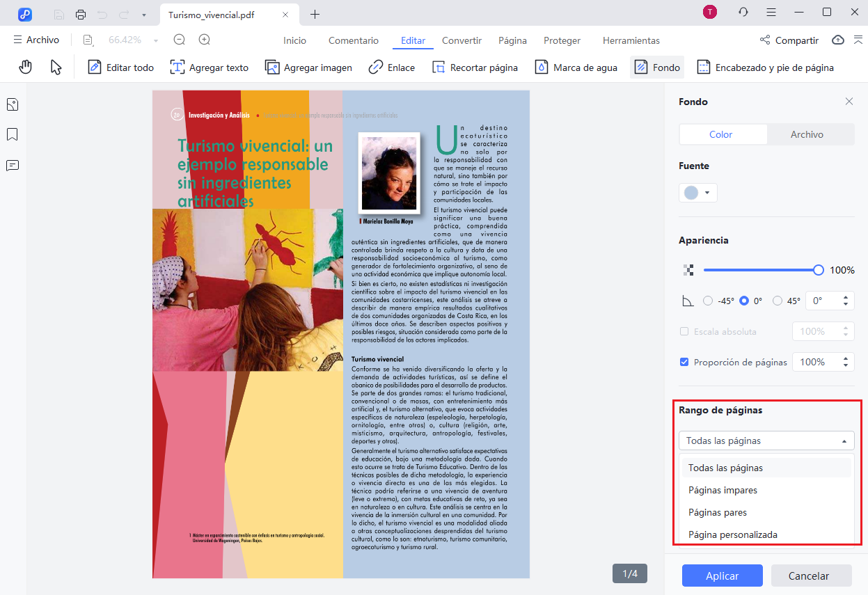Switch to the Convertir tab
868x595 pixels.
(x=461, y=40)
